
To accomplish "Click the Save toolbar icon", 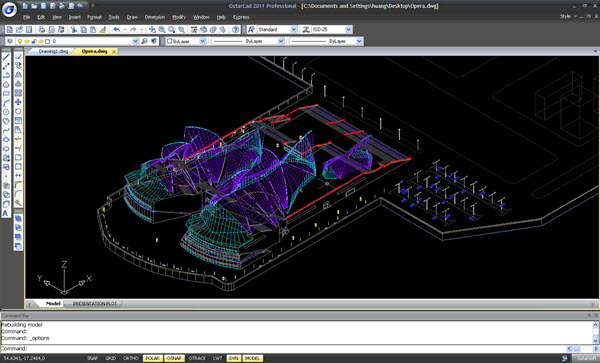I will click(29, 29).
